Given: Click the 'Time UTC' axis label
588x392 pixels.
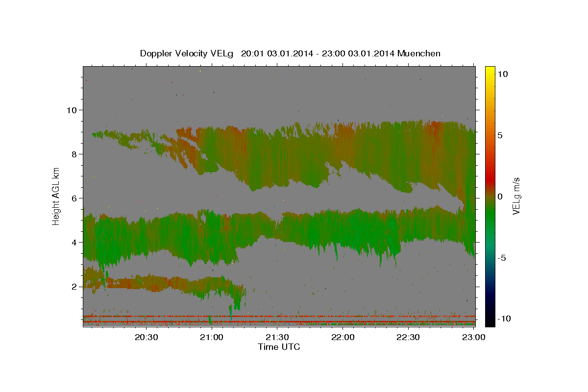Looking at the screenshot, I should point(279,347).
